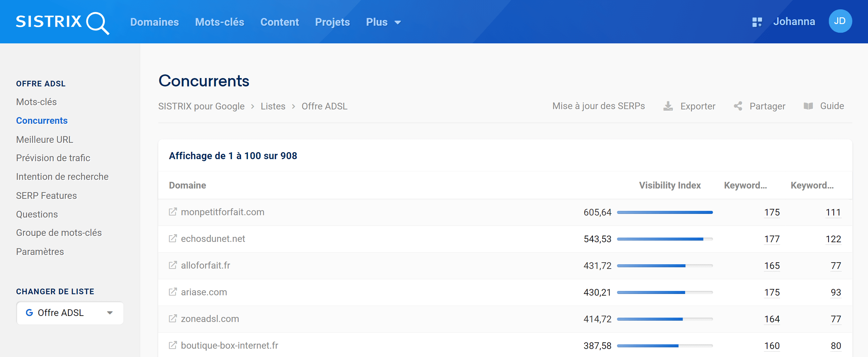Screen dimensions: 868x357
Task: Open zoneadsl.com external link icon
Action: [173, 318]
